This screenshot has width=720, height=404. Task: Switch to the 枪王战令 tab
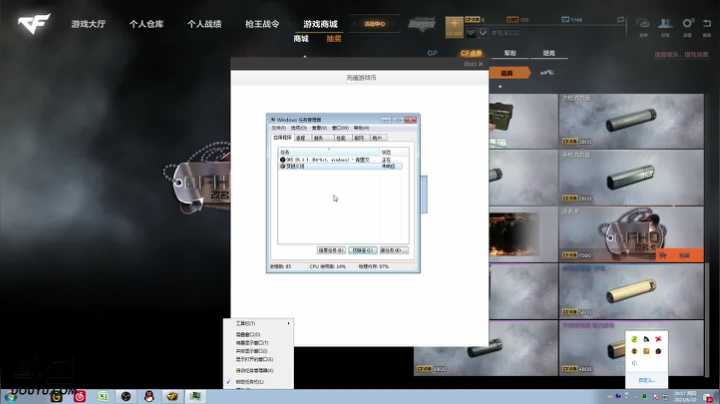point(262,24)
